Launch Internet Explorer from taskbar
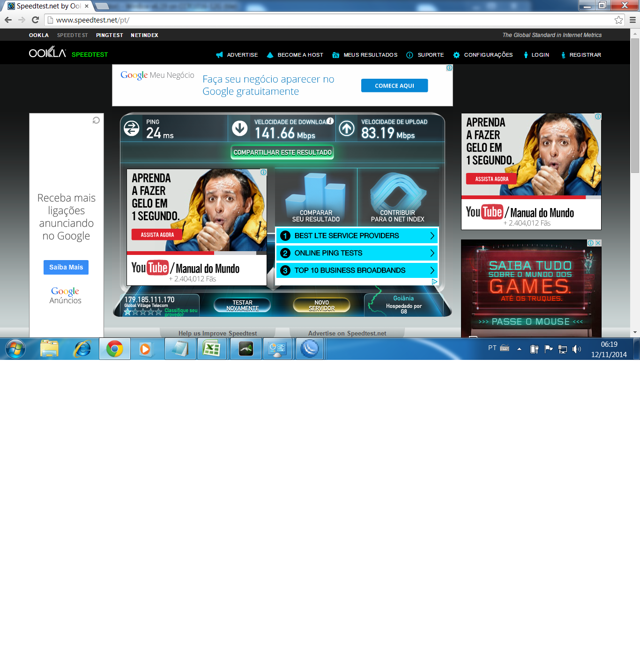This screenshot has height=672, width=640. tap(82, 349)
